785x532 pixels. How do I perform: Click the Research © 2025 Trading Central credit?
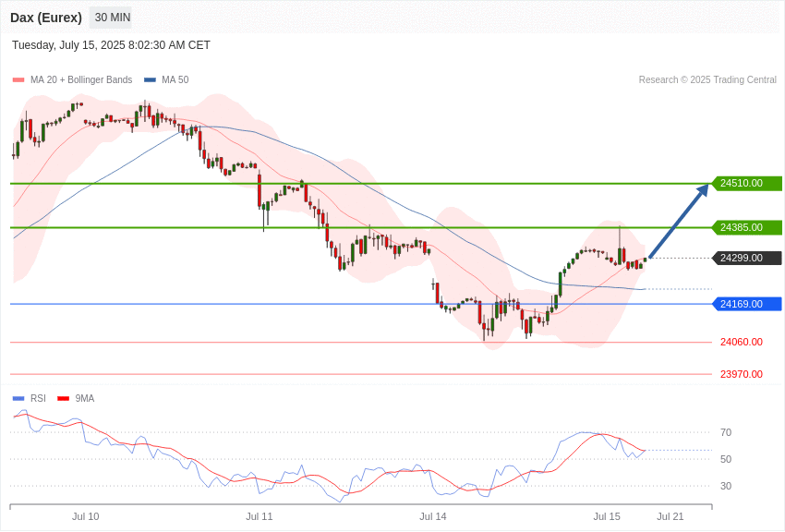(x=707, y=79)
